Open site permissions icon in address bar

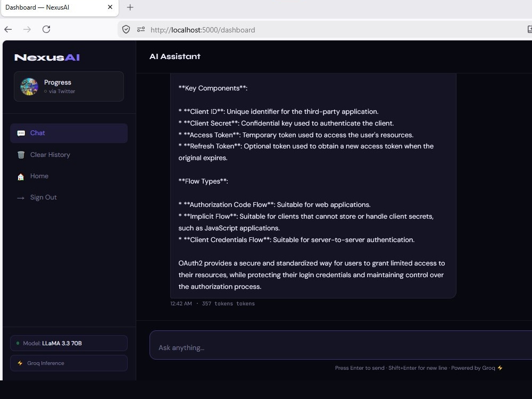(x=141, y=29)
